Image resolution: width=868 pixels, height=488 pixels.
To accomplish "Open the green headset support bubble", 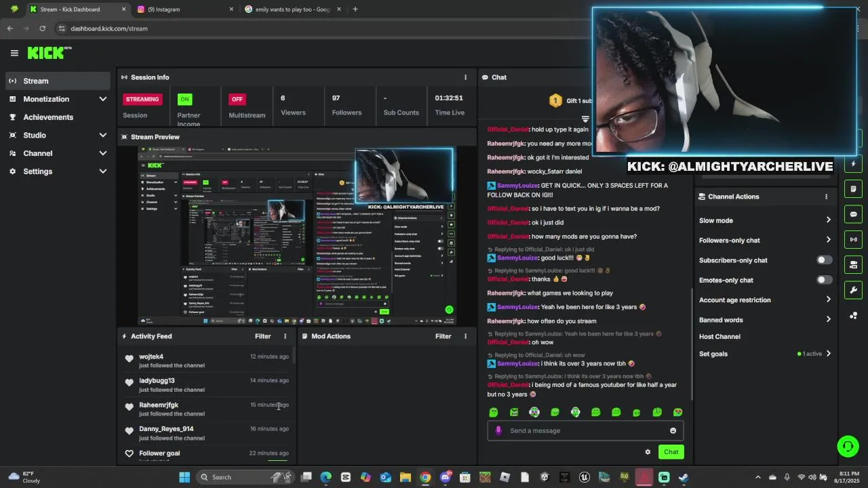I will click(x=848, y=446).
